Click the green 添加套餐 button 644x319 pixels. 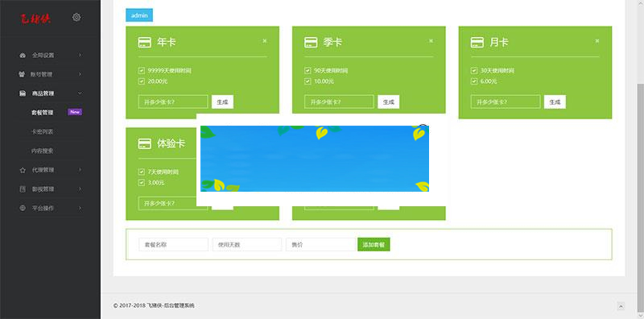(374, 245)
